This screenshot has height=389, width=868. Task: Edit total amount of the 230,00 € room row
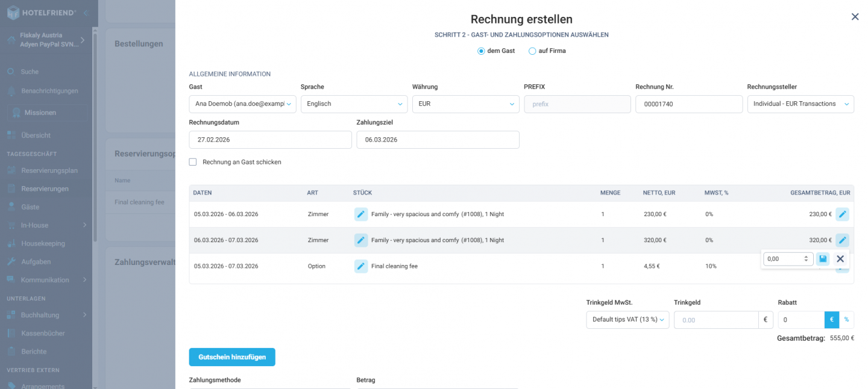tap(842, 214)
